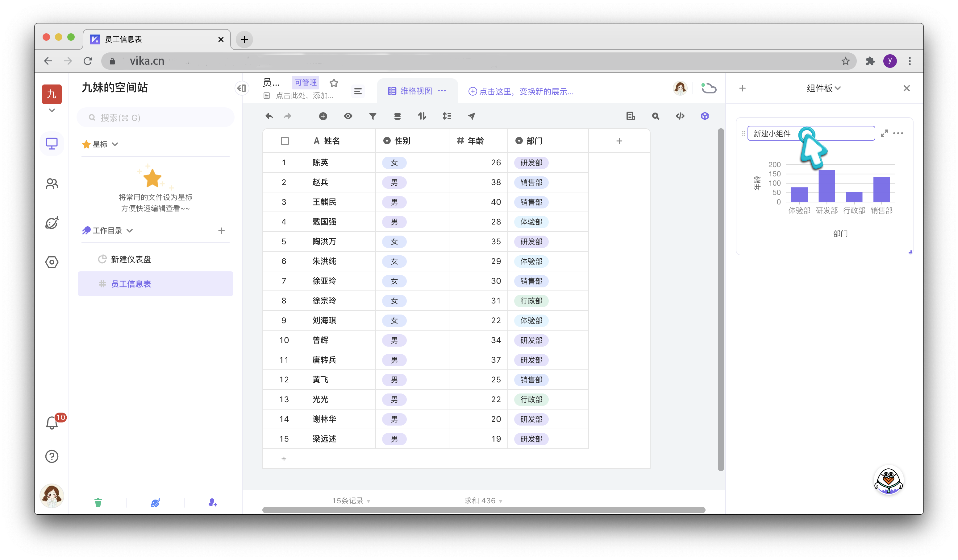Open 新建仪表盘 in the work directory
The width and height of the screenshot is (958, 560).
[x=131, y=259]
